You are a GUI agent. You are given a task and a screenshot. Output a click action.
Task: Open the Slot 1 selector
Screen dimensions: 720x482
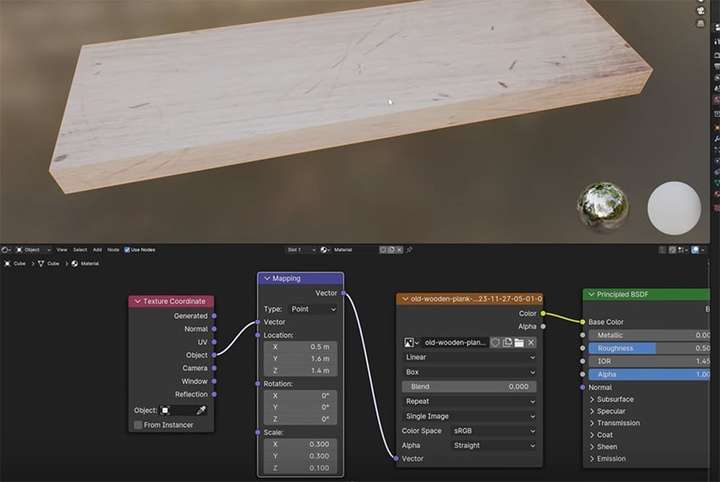pos(301,250)
